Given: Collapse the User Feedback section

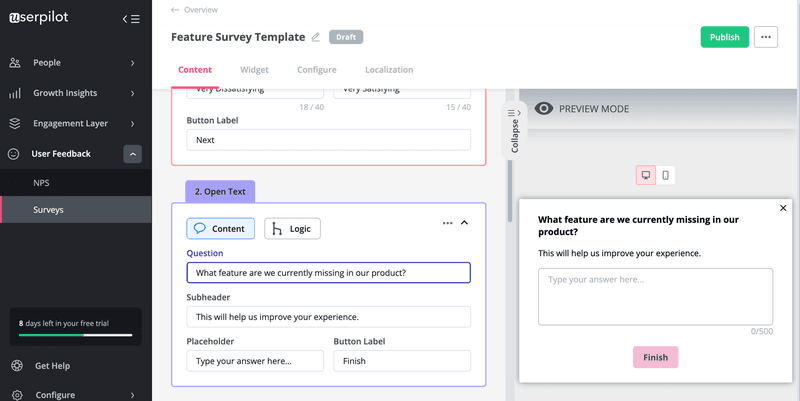Looking at the screenshot, I should coord(133,154).
